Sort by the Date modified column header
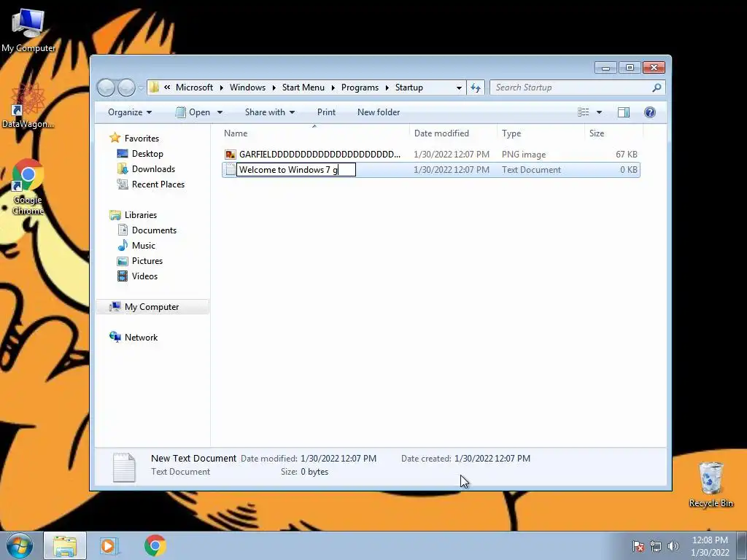The width and height of the screenshot is (747, 560). [453, 133]
